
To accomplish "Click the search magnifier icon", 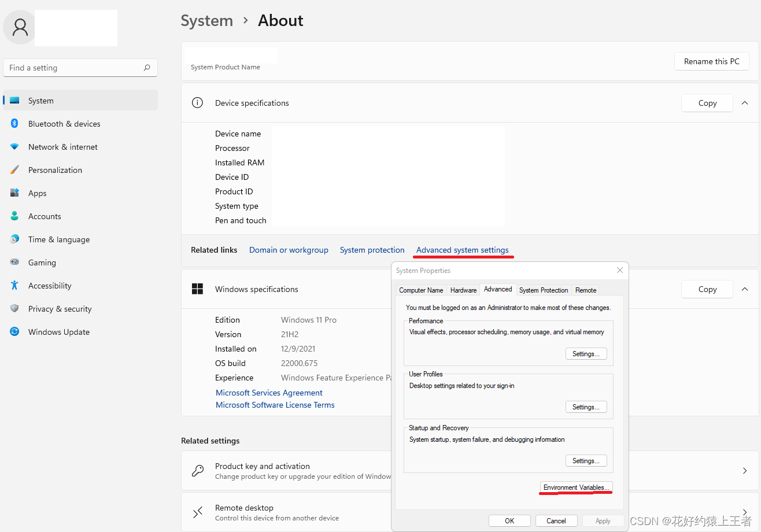I will click(147, 68).
